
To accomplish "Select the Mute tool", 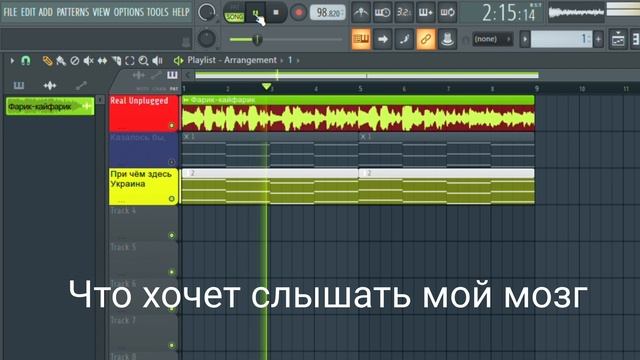I will click(x=88, y=61).
